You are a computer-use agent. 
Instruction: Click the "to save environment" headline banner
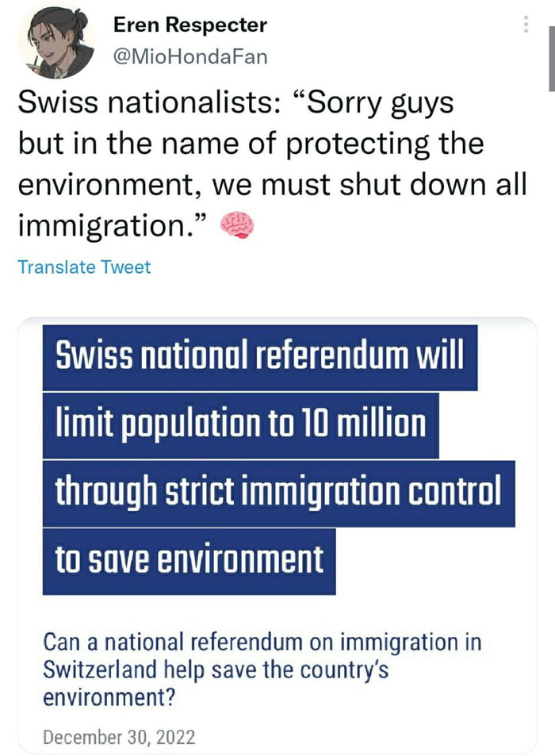click(189, 559)
